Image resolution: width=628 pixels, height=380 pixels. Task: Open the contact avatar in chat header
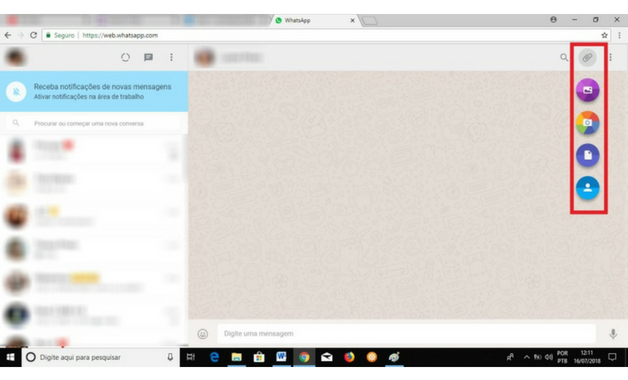point(204,58)
